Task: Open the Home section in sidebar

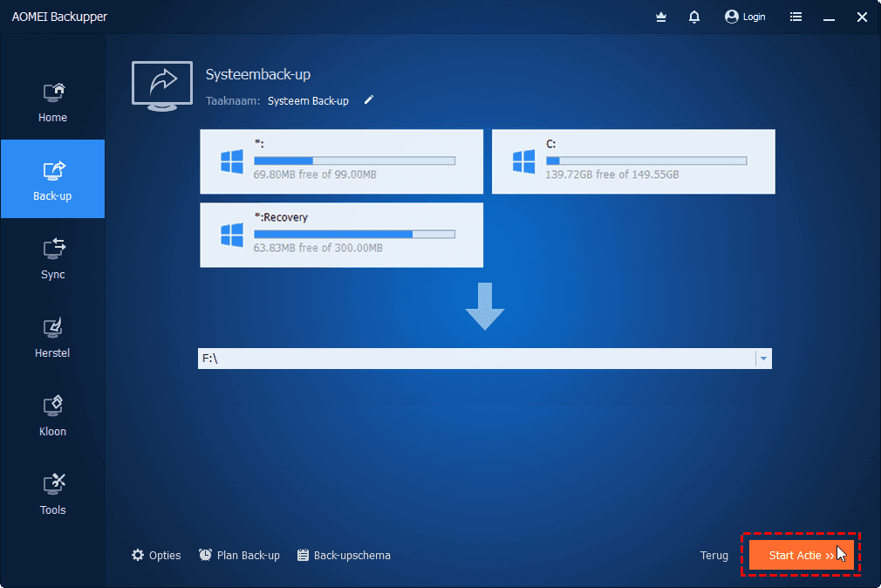Action: [x=52, y=102]
